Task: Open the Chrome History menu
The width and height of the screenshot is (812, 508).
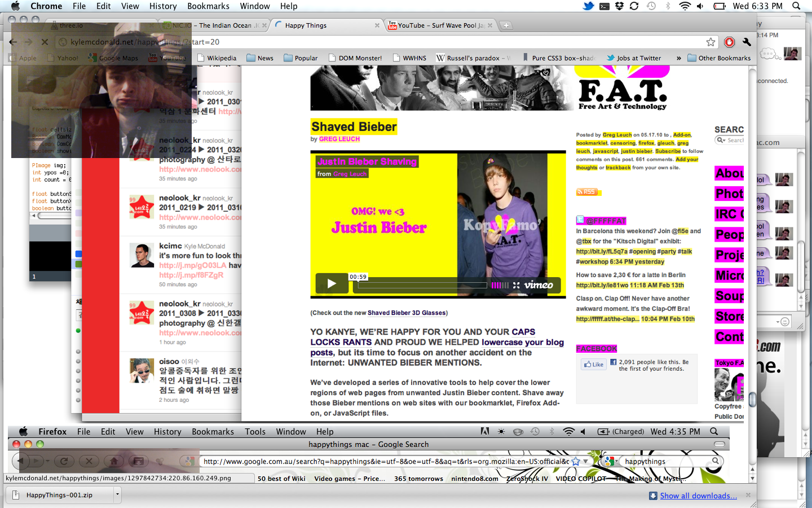Action: (x=163, y=6)
